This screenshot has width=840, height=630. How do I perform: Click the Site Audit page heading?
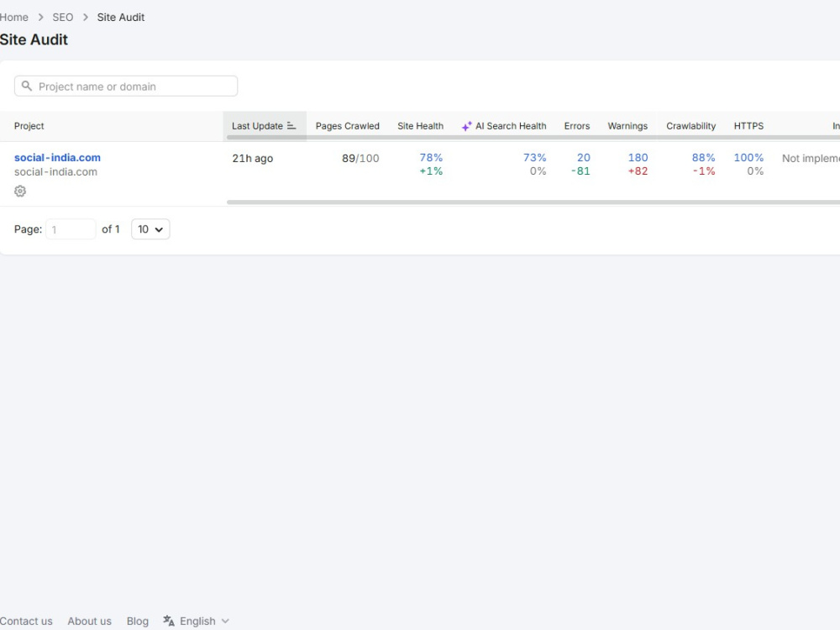pos(34,39)
